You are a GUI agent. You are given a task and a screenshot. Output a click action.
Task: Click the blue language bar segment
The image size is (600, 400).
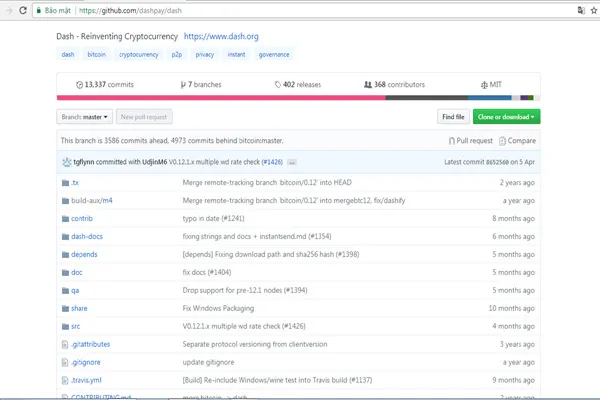tap(490, 98)
